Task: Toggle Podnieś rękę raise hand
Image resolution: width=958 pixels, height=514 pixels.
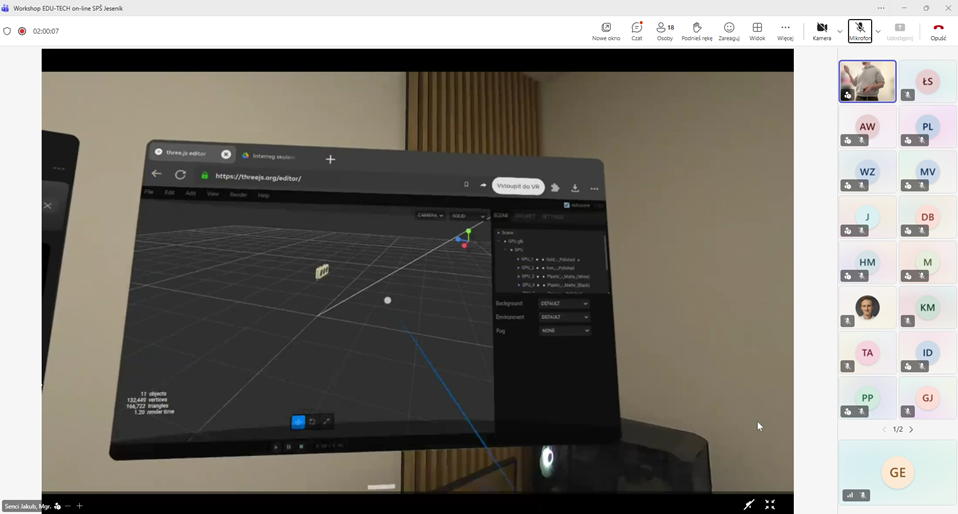Action: (x=696, y=31)
